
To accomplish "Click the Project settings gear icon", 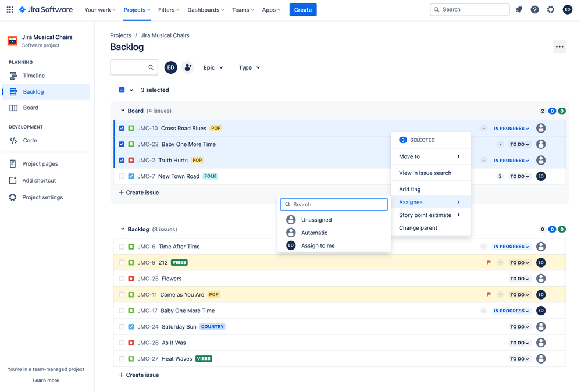I will click(x=13, y=197).
